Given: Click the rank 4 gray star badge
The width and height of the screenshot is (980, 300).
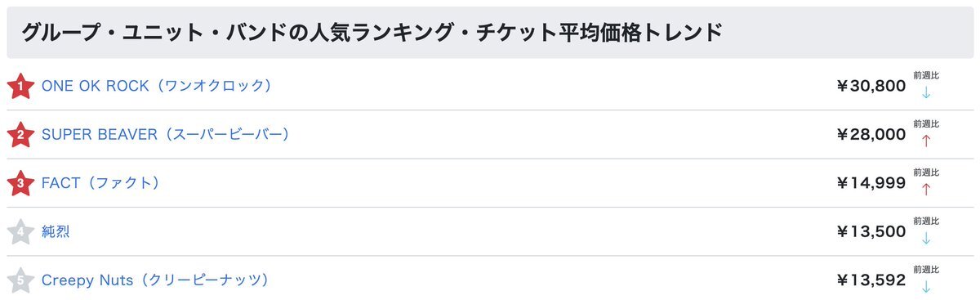Looking at the screenshot, I should (20, 231).
